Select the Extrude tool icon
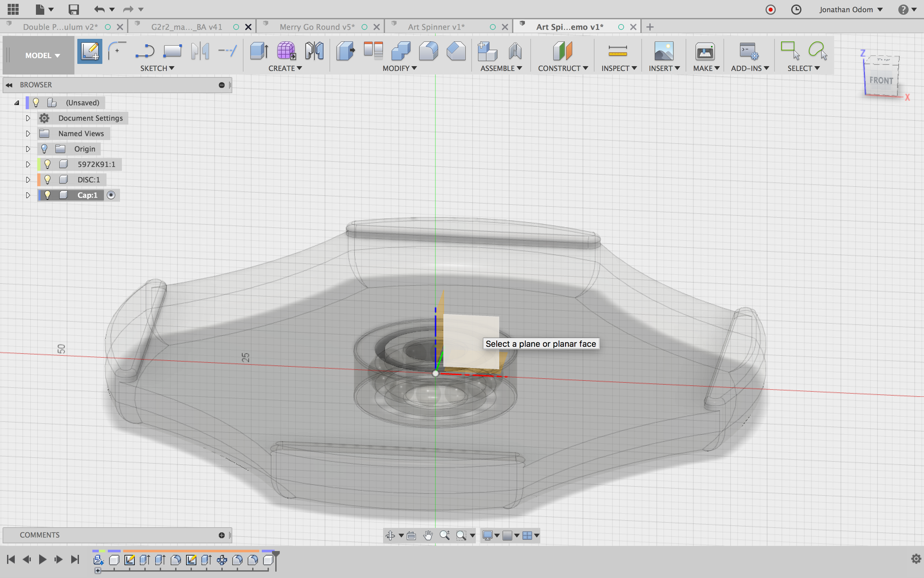 click(259, 51)
